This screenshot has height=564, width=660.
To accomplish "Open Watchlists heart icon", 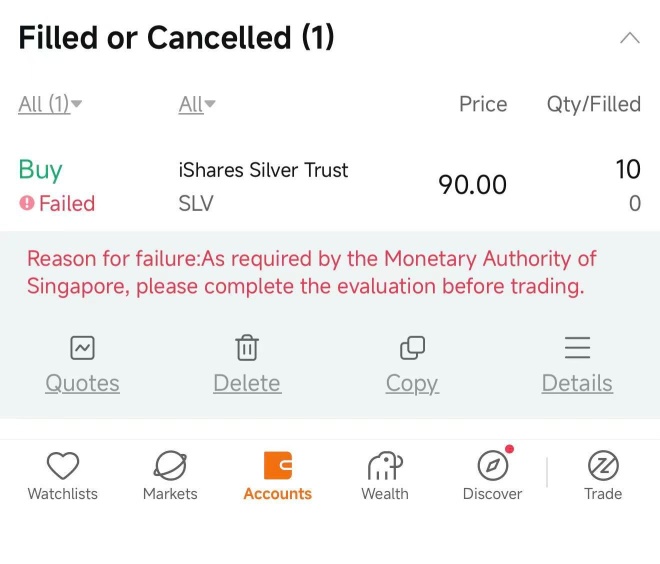I will click(63, 466).
